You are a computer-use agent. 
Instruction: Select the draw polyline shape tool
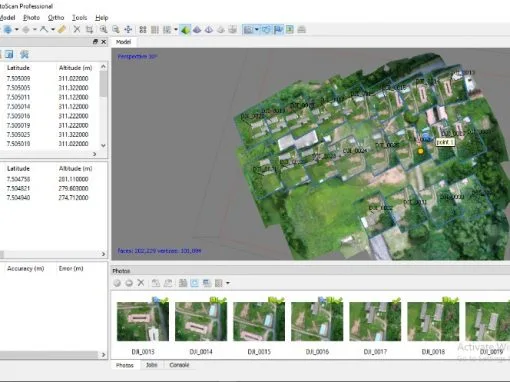(x=44, y=29)
